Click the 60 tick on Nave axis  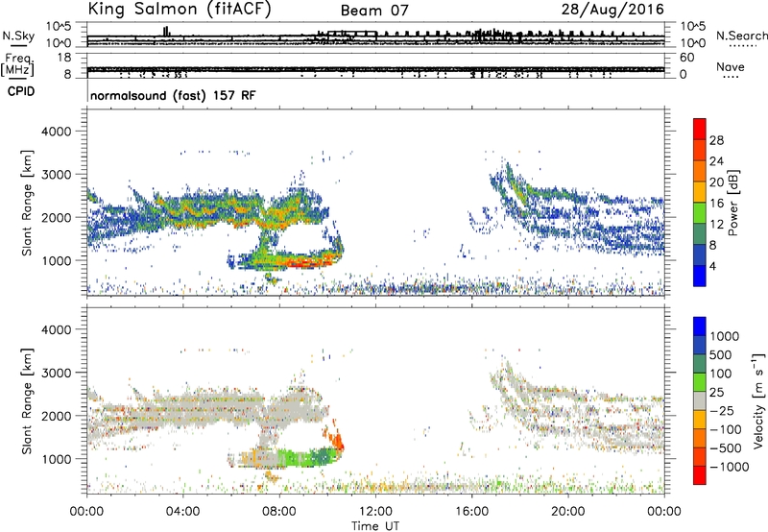point(686,58)
